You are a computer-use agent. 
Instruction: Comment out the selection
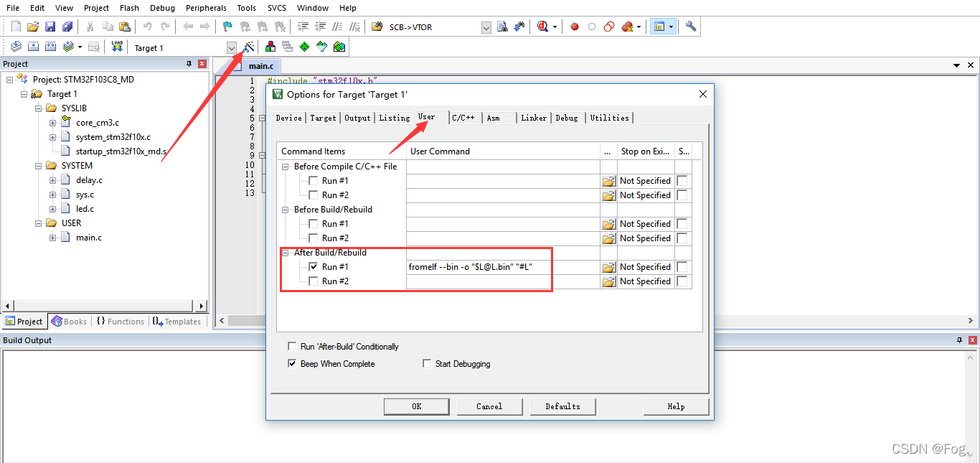point(337,27)
